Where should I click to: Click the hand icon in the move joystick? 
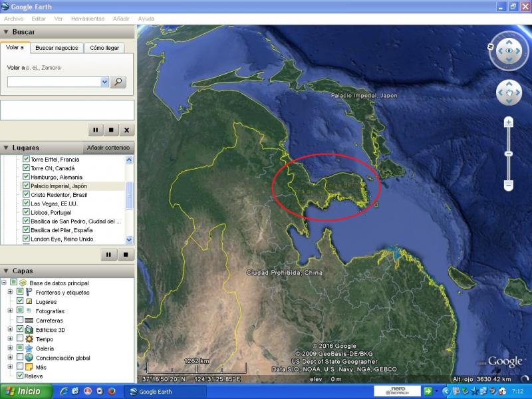509,92
